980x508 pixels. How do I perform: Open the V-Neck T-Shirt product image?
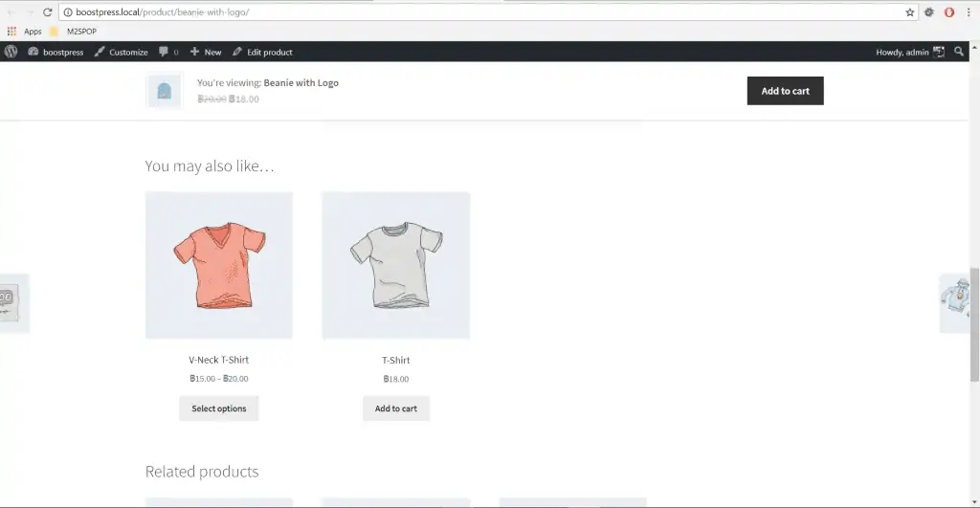(219, 265)
